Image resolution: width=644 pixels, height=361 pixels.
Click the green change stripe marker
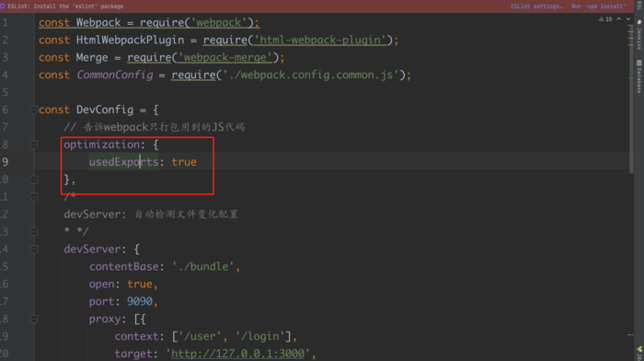click(630, 77)
